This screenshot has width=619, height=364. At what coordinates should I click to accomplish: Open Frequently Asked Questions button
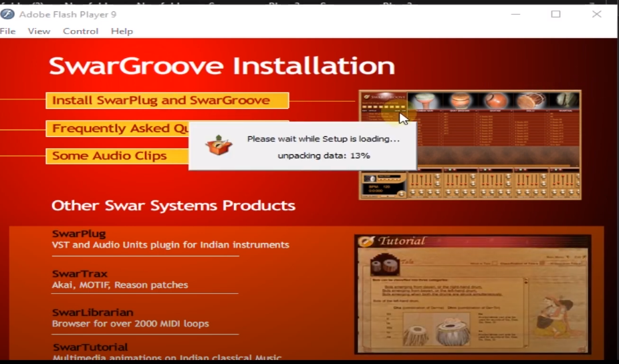pyautogui.click(x=117, y=128)
